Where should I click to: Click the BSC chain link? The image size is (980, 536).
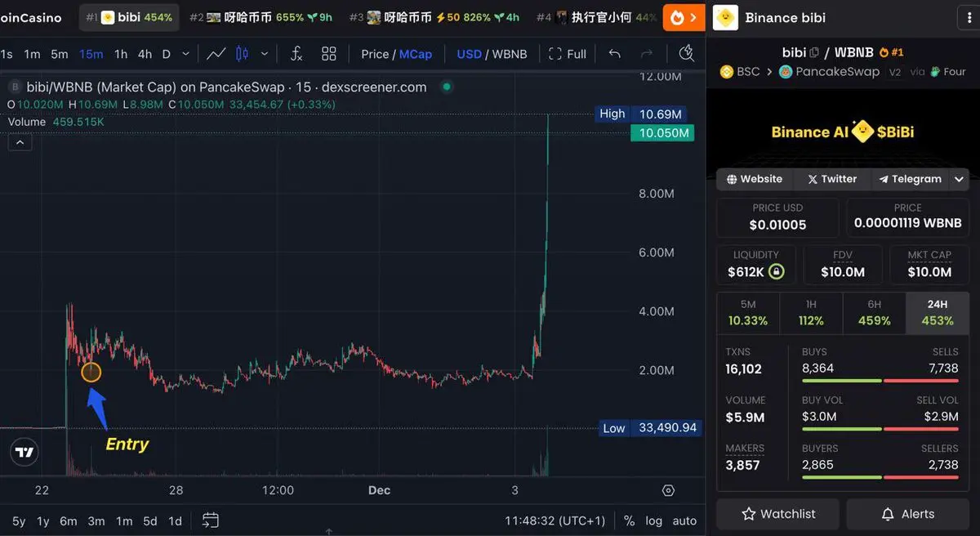[740, 72]
